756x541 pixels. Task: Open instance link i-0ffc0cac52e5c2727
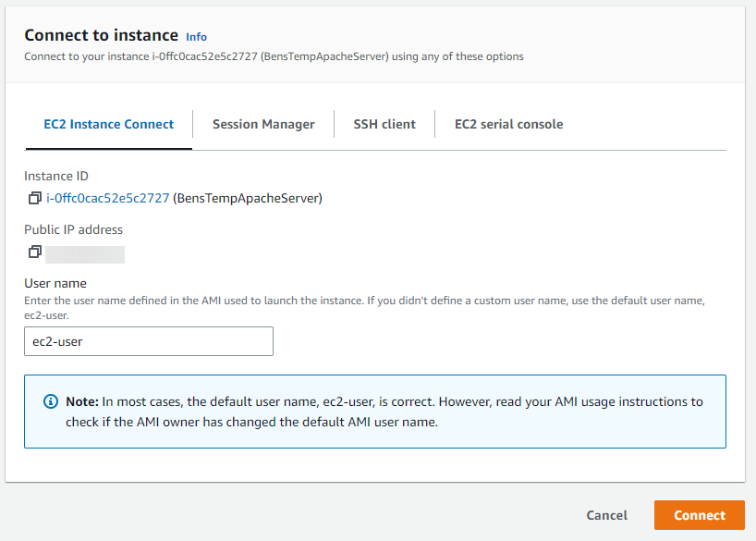(108, 198)
